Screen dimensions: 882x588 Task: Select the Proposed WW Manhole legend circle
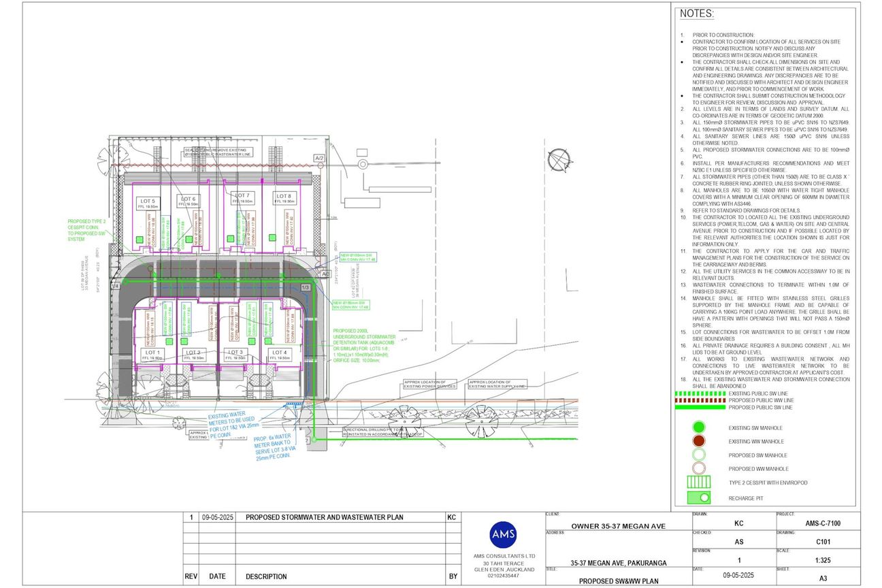698,468
